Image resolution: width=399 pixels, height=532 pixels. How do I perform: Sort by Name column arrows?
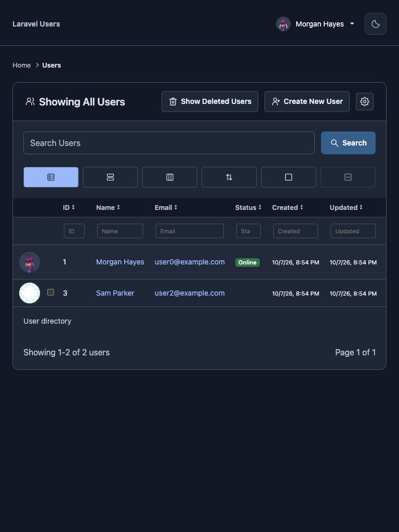(118, 207)
